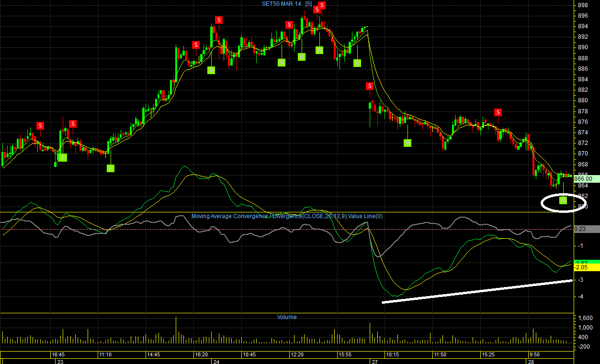600x364 pixels.
Task: Click the Moving Average Convergence / Divergence indicator label
Action: tap(287, 216)
